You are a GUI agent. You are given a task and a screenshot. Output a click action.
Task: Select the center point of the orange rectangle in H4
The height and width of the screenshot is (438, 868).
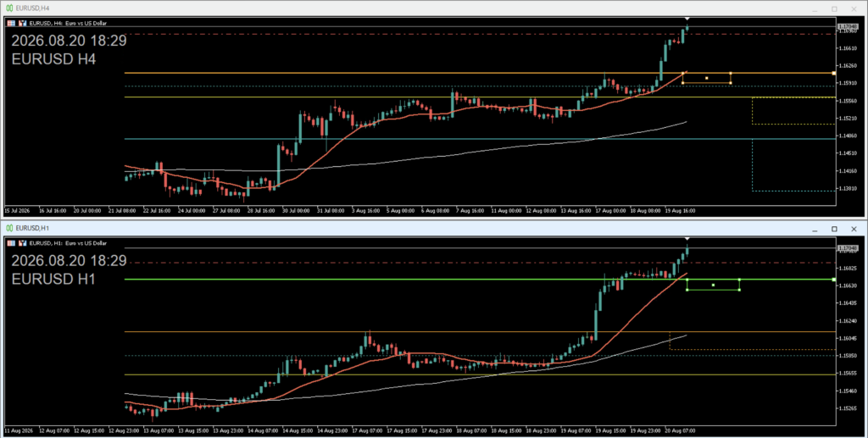(x=706, y=78)
